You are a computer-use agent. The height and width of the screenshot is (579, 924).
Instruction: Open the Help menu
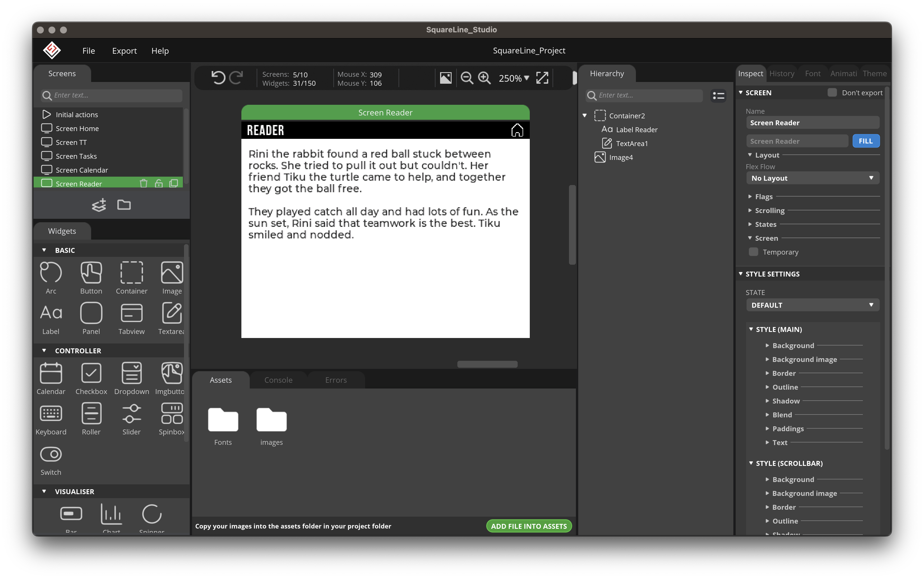pos(160,51)
